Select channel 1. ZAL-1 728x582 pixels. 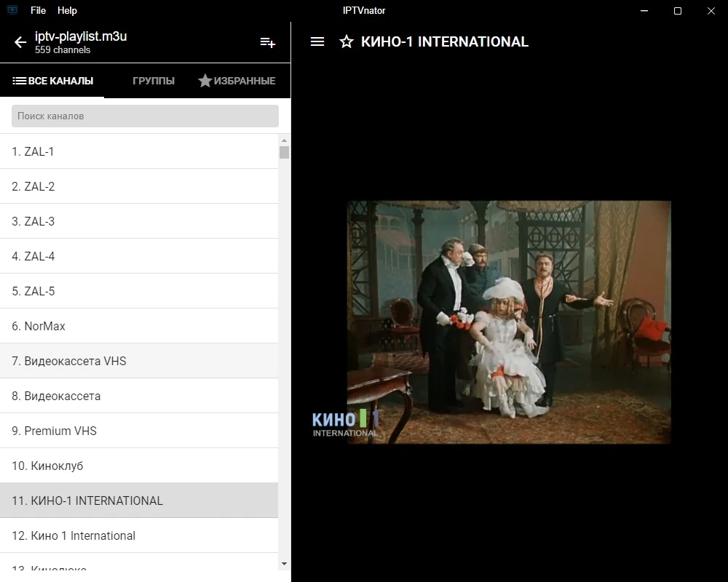(139, 151)
